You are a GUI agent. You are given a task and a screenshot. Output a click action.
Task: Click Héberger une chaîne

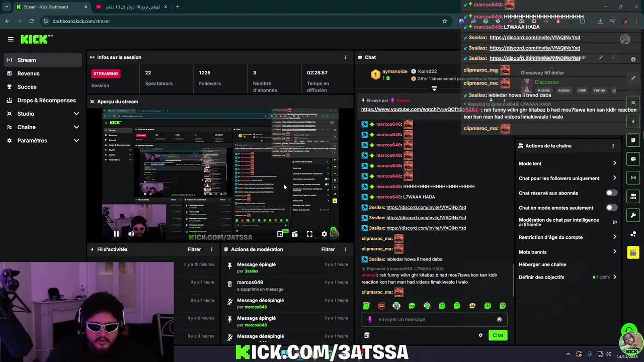click(x=542, y=264)
